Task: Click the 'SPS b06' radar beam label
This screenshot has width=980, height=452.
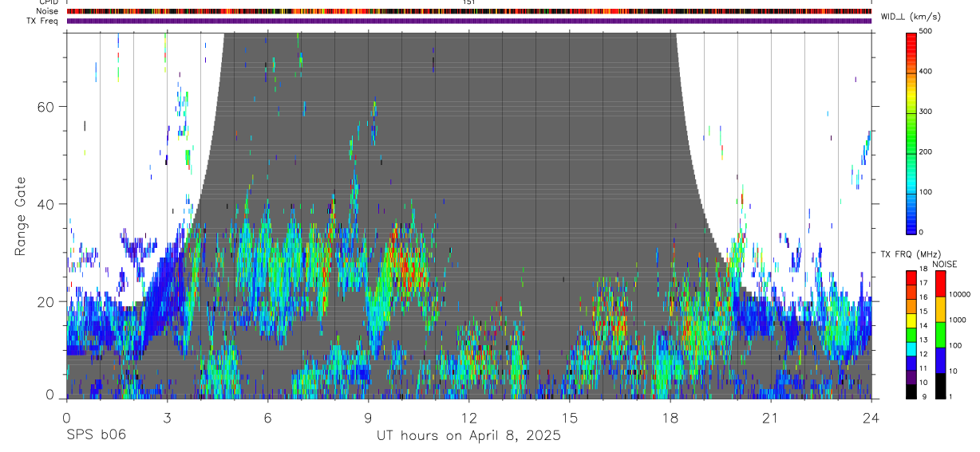Action: coord(96,436)
